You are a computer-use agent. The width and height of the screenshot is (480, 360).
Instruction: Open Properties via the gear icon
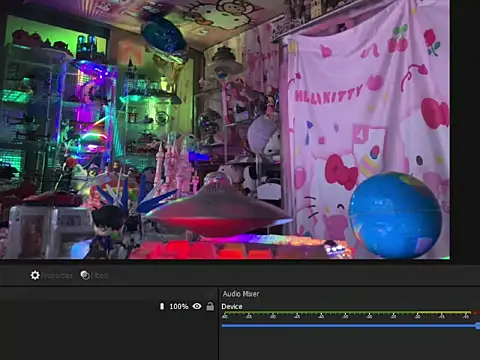click(x=35, y=275)
